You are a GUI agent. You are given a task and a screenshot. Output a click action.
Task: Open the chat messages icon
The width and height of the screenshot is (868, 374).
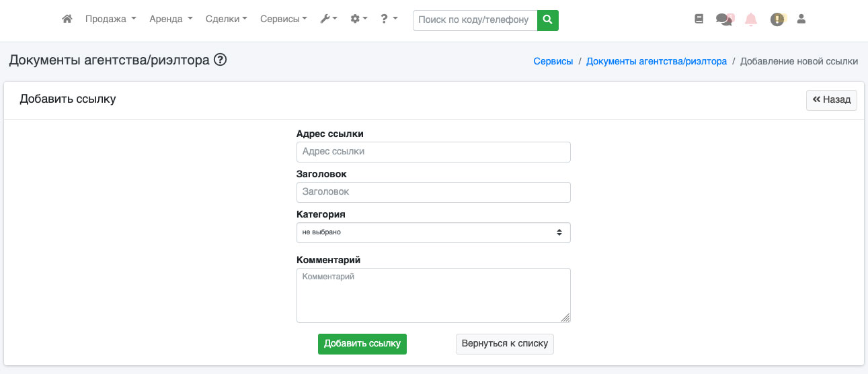(x=724, y=19)
